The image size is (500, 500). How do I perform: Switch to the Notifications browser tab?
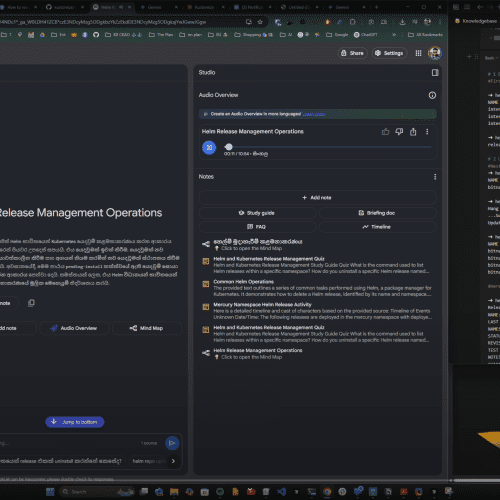coord(253,7)
